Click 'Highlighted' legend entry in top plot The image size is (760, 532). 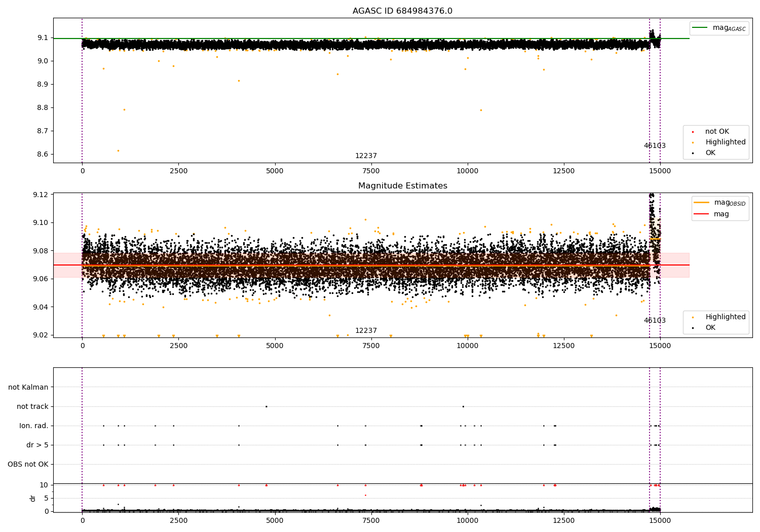click(725, 142)
